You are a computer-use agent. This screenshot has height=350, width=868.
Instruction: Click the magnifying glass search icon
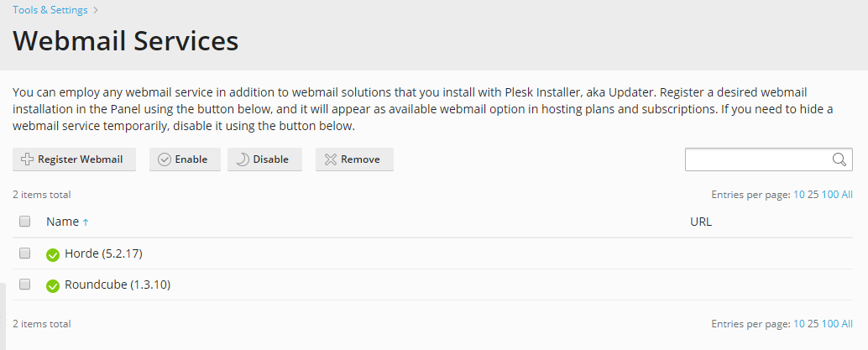tap(839, 159)
